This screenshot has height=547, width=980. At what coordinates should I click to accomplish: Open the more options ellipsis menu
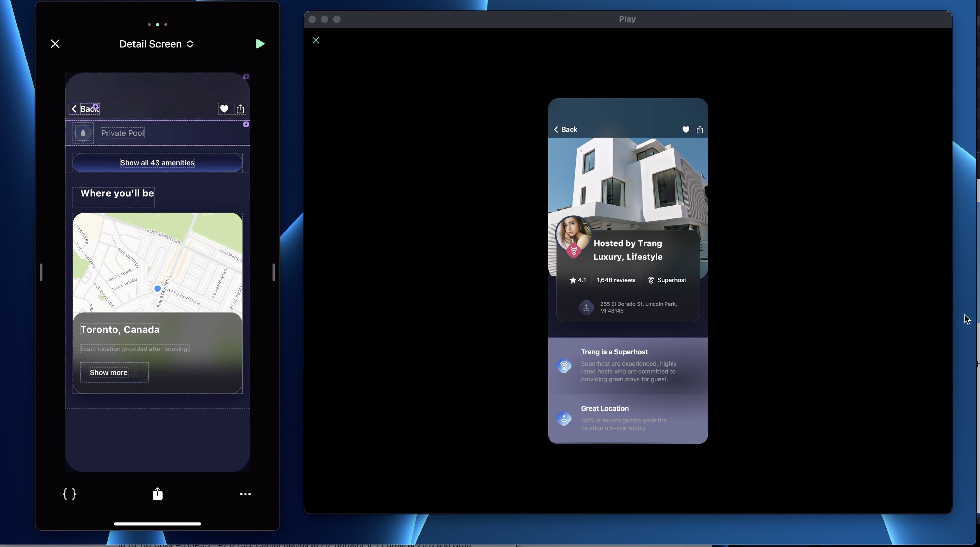point(245,494)
